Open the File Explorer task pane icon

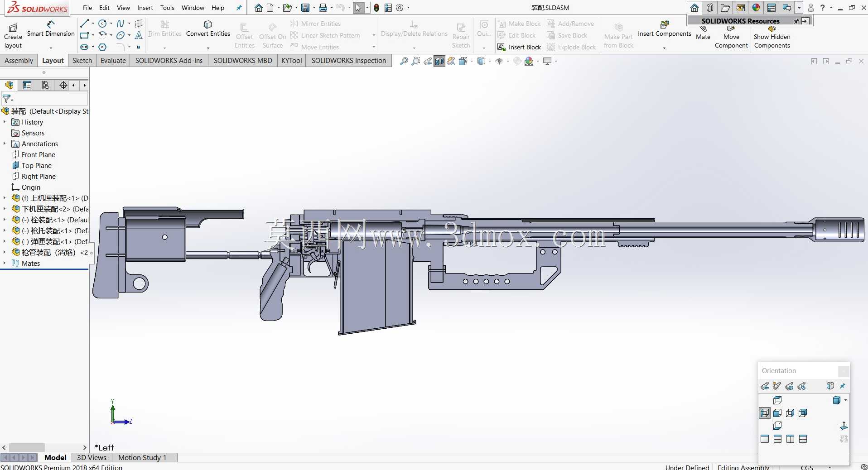[x=725, y=8]
